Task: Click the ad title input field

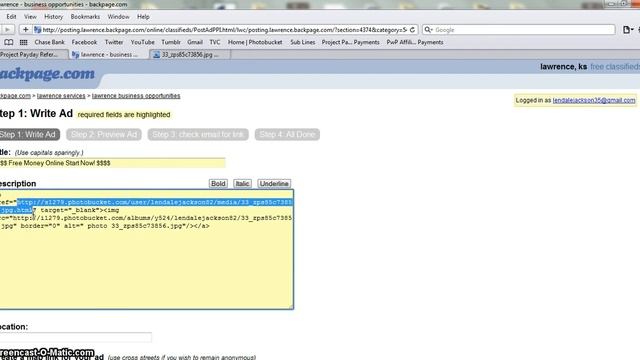Action: [x=112, y=163]
